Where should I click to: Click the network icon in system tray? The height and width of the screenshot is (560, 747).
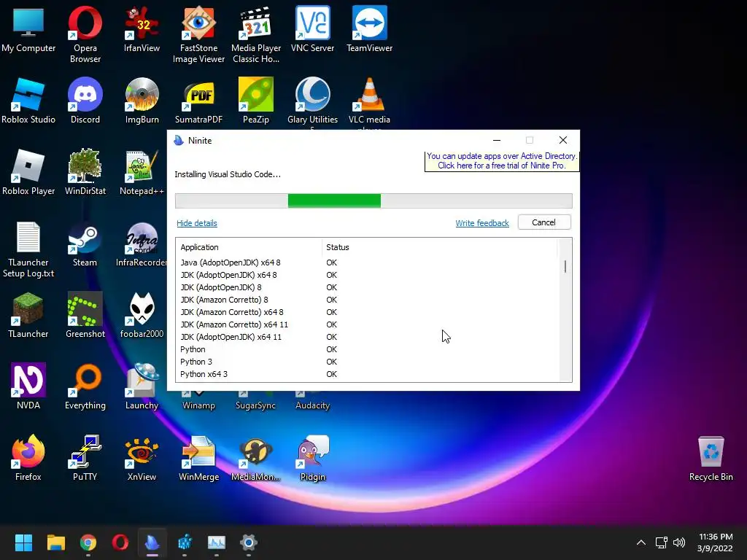tap(661, 542)
